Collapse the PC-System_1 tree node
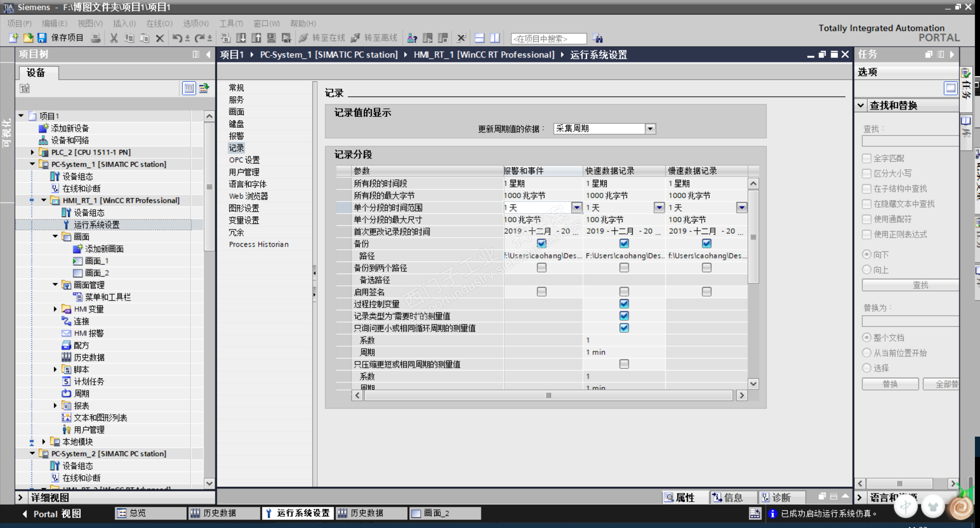The image size is (980, 528). pyautogui.click(x=32, y=164)
